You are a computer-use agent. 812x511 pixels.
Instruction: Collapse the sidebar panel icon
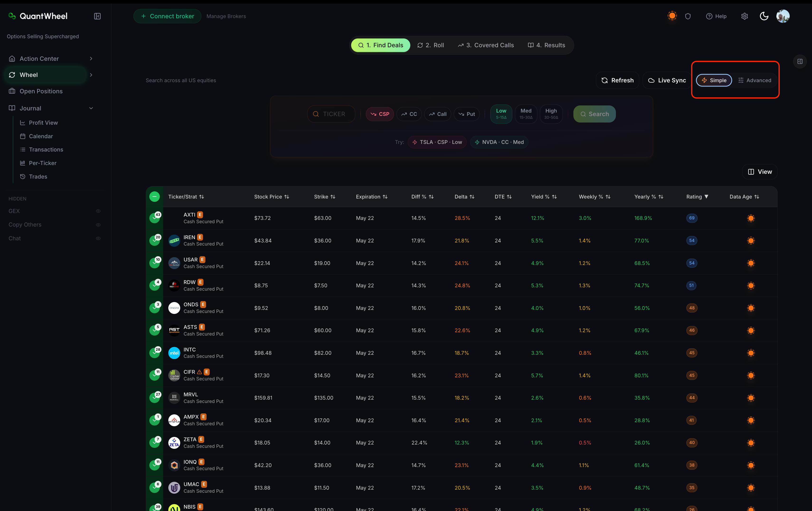pos(97,16)
